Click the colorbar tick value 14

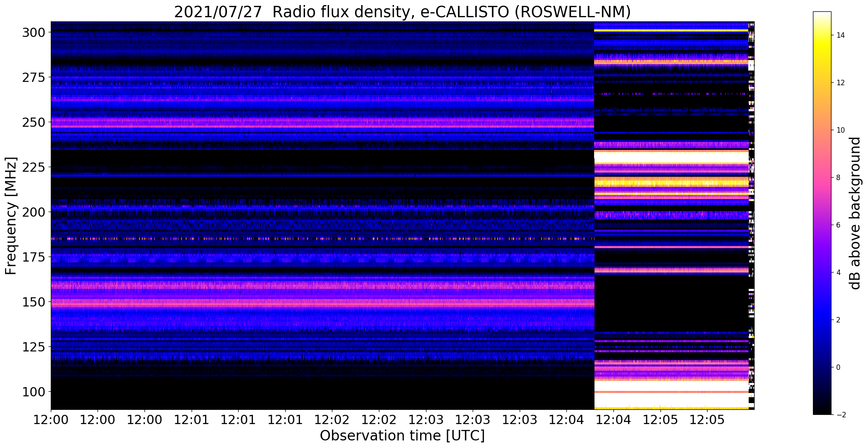tap(841, 35)
